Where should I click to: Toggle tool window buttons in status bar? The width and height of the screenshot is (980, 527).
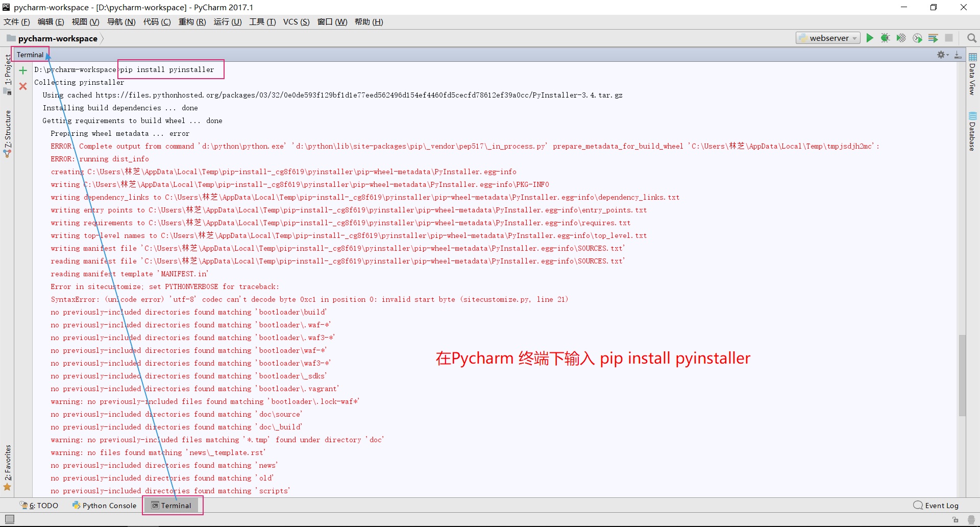click(9, 519)
